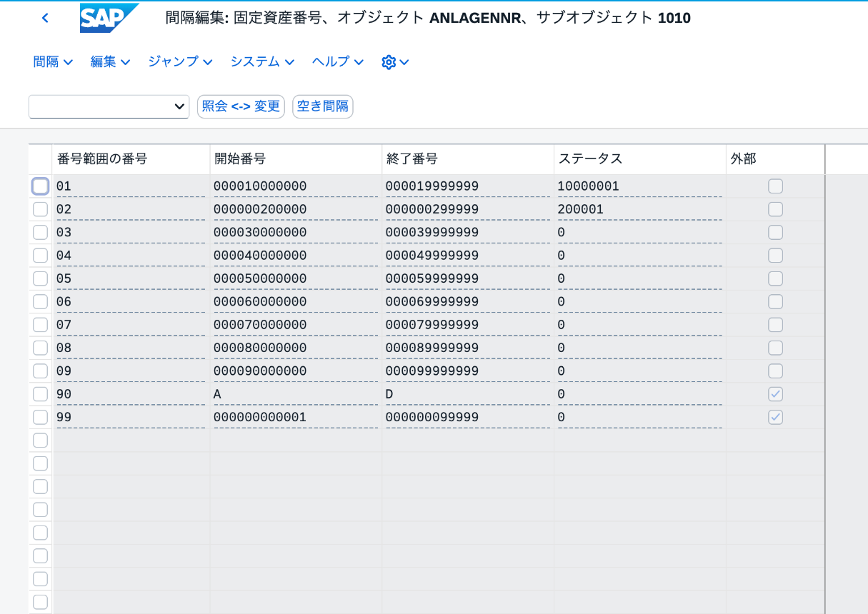Open the 間隔 menu

53,62
